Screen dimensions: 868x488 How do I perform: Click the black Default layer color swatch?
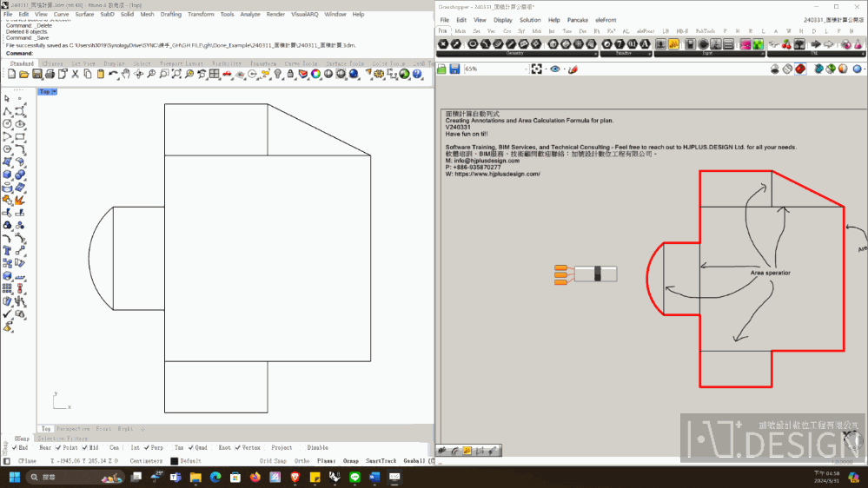coord(175,461)
